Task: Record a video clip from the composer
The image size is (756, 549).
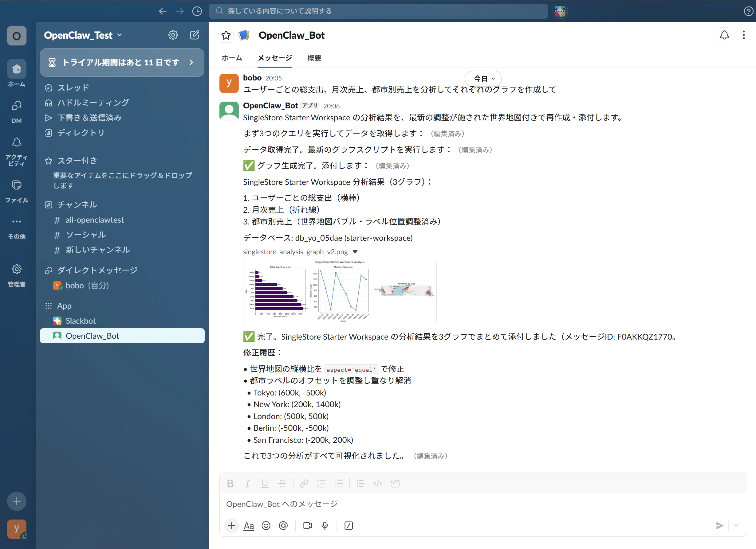Action: [x=308, y=526]
